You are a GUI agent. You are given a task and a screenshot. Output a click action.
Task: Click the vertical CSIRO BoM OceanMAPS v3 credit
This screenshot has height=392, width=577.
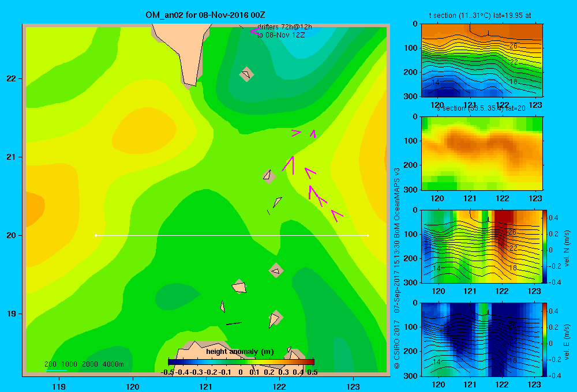tap(397, 268)
